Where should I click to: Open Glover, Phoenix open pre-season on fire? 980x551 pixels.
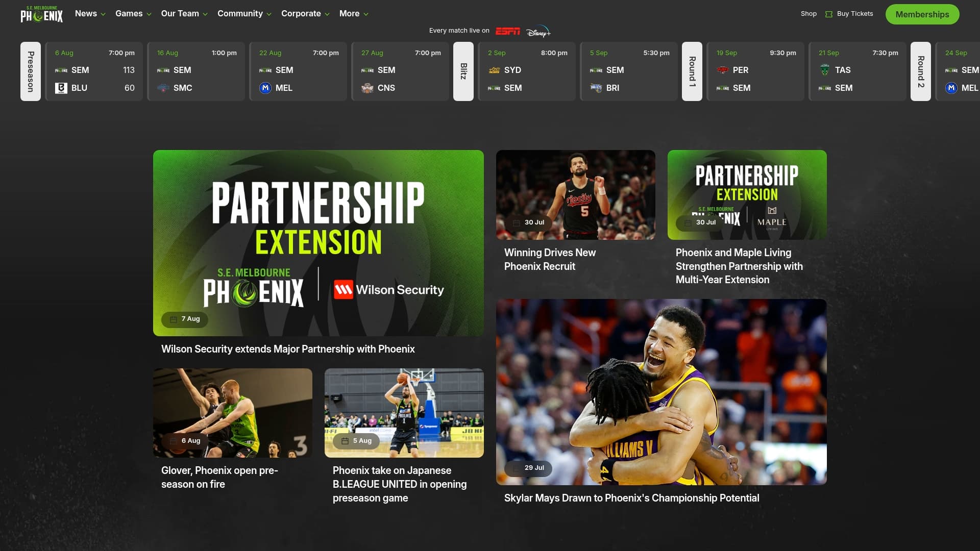(x=219, y=478)
